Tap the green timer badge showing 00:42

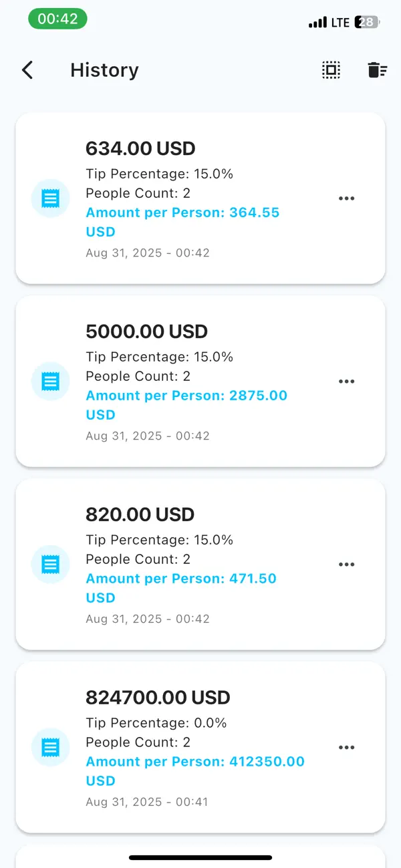click(57, 19)
